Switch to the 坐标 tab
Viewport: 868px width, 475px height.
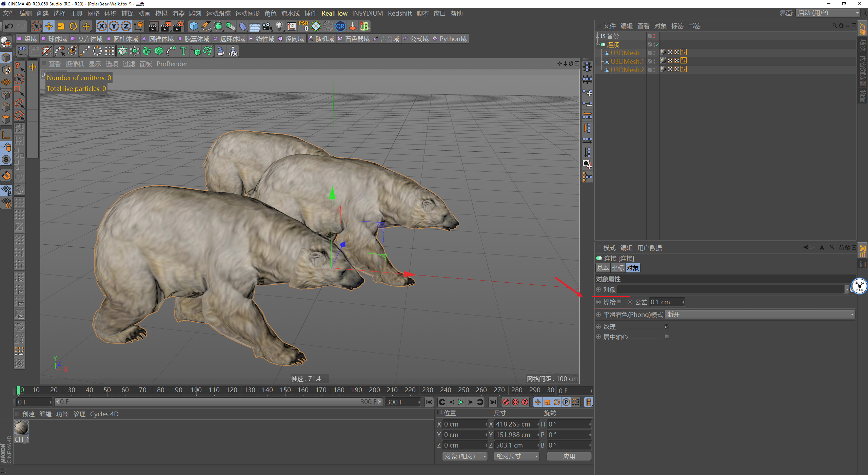(x=617, y=268)
